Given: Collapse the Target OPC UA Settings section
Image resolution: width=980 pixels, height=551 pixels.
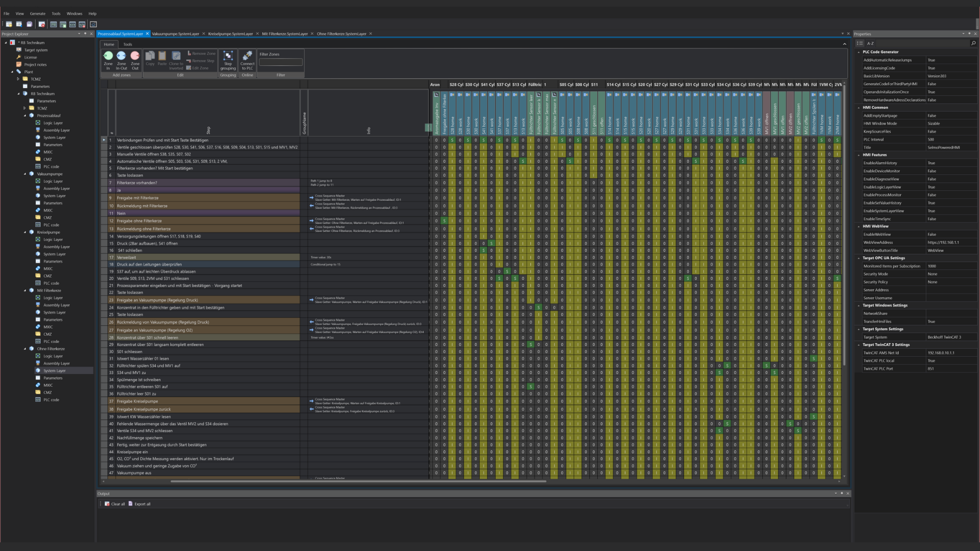Looking at the screenshot, I should pyautogui.click(x=859, y=258).
